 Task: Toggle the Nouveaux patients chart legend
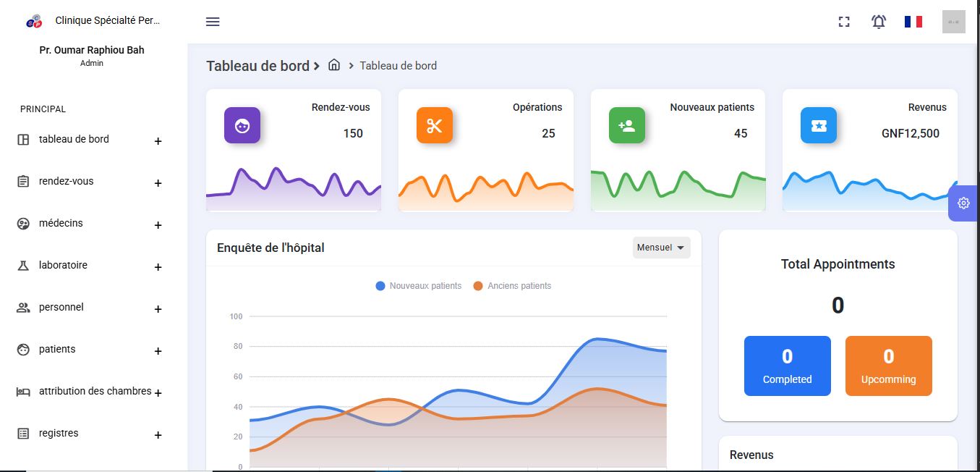[419, 286]
